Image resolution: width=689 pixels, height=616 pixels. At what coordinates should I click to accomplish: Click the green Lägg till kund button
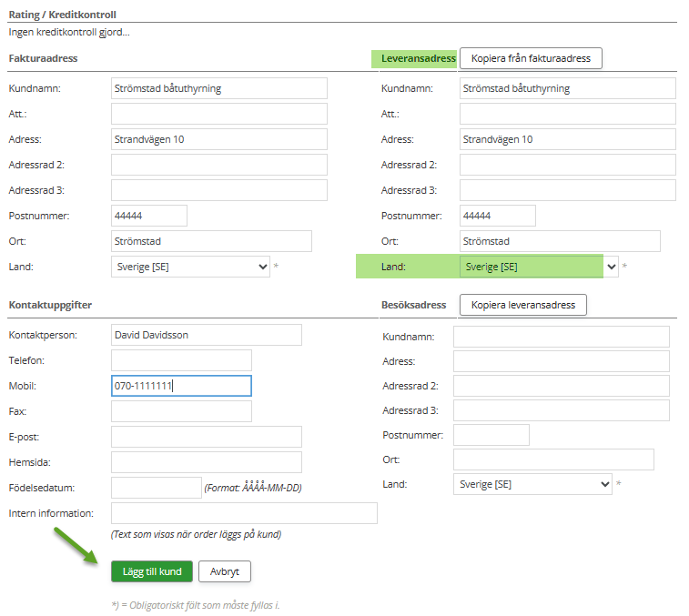(x=151, y=571)
